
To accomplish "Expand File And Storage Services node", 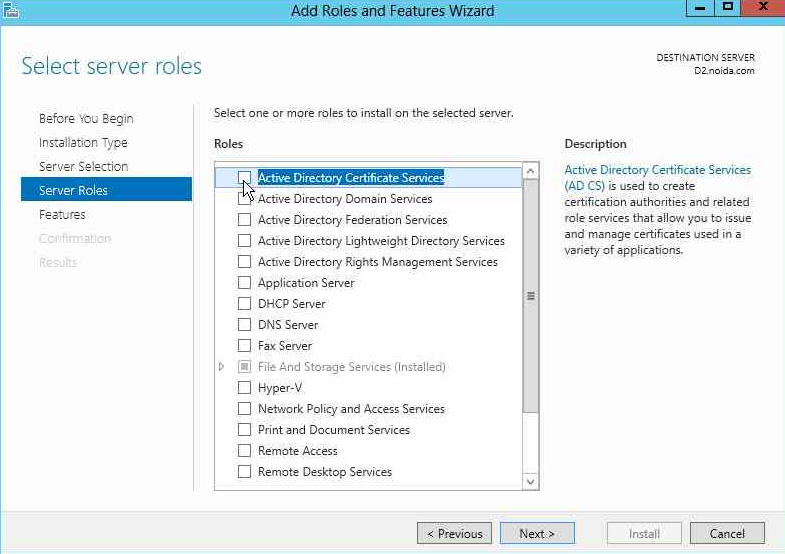I will [x=221, y=367].
